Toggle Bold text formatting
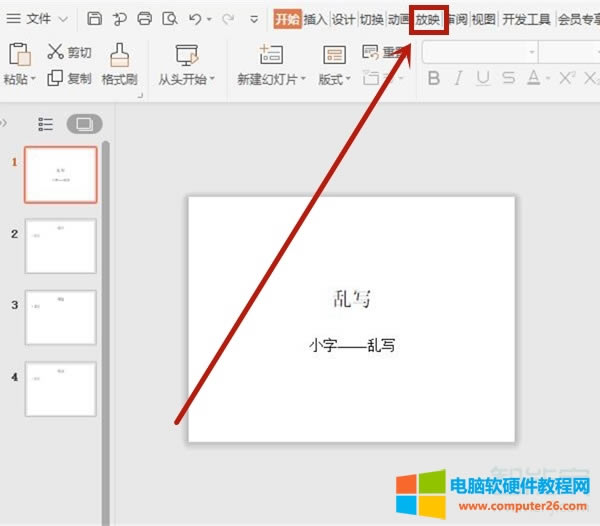The height and width of the screenshot is (526, 600). [x=432, y=78]
